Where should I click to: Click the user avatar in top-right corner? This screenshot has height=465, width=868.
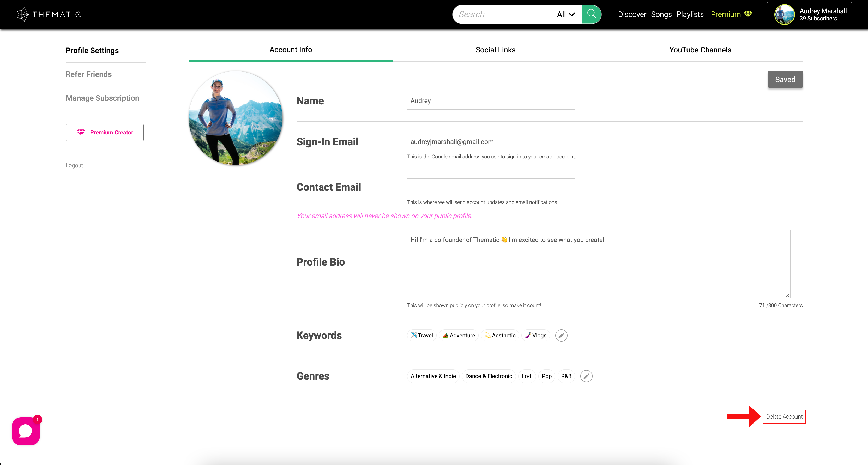(x=783, y=14)
